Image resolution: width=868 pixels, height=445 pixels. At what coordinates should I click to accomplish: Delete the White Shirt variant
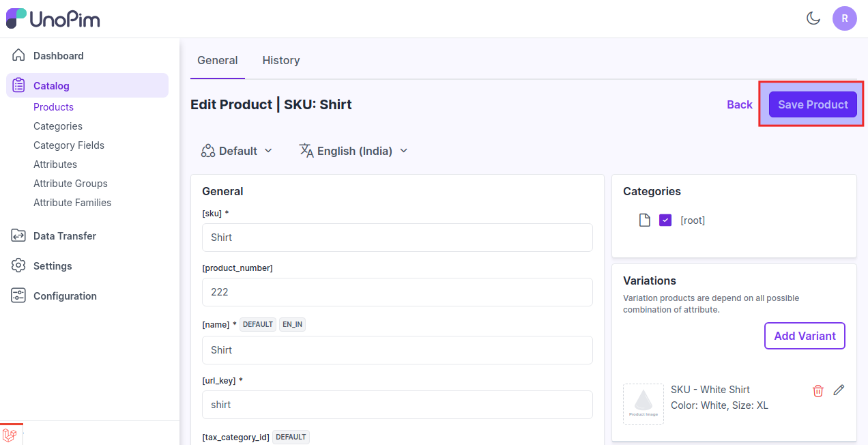818,390
